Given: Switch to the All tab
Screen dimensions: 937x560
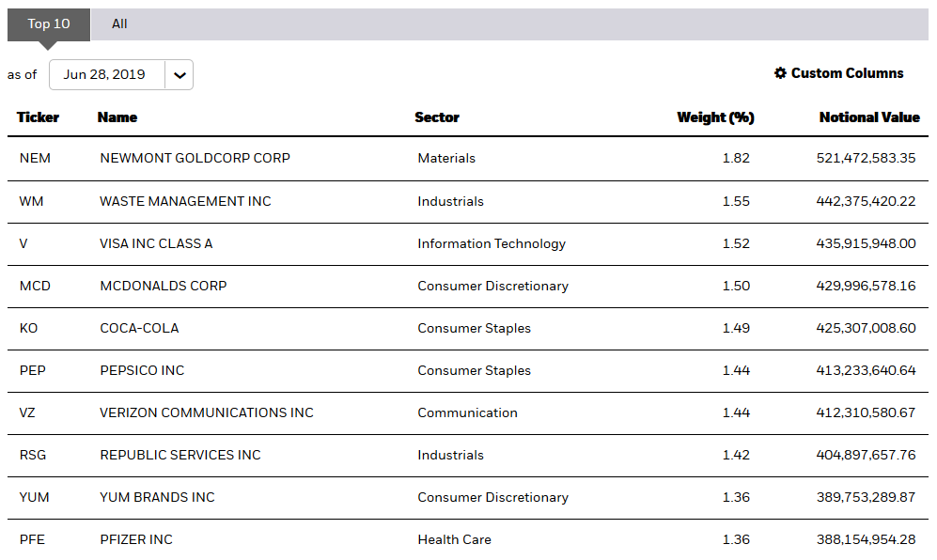Looking at the screenshot, I should pyautogui.click(x=119, y=24).
